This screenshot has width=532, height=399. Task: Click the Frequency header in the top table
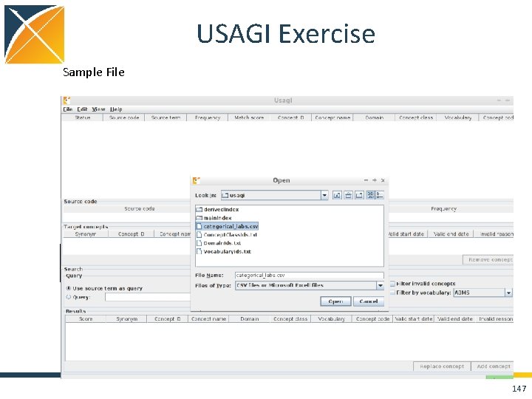point(208,117)
